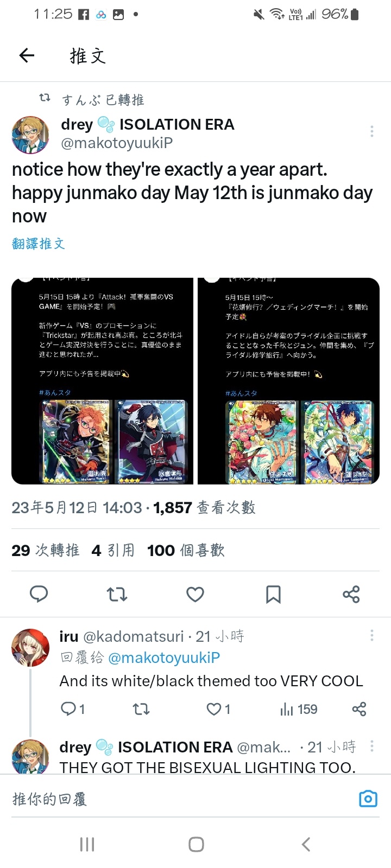Share the main tweet
This screenshot has width=391, height=868.
[x=351, y=595]
